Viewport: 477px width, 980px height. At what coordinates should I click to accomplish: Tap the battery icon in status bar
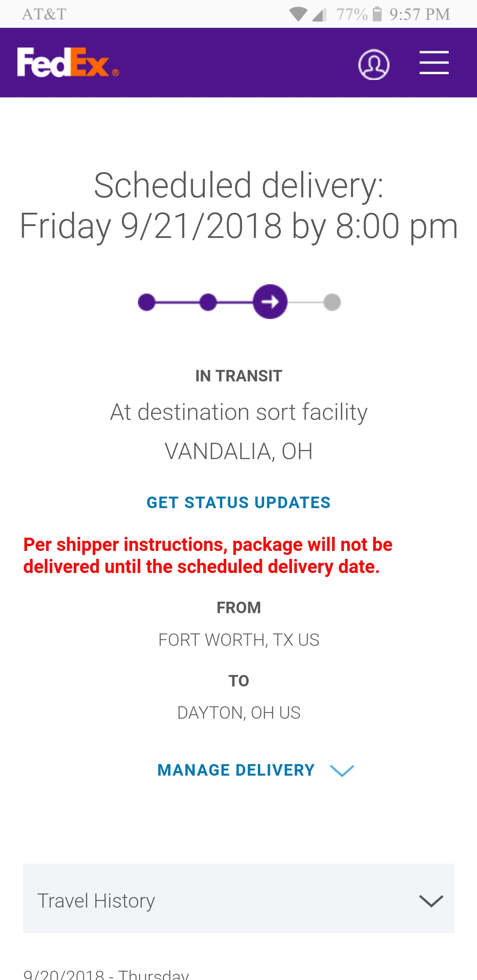point(377,14)
